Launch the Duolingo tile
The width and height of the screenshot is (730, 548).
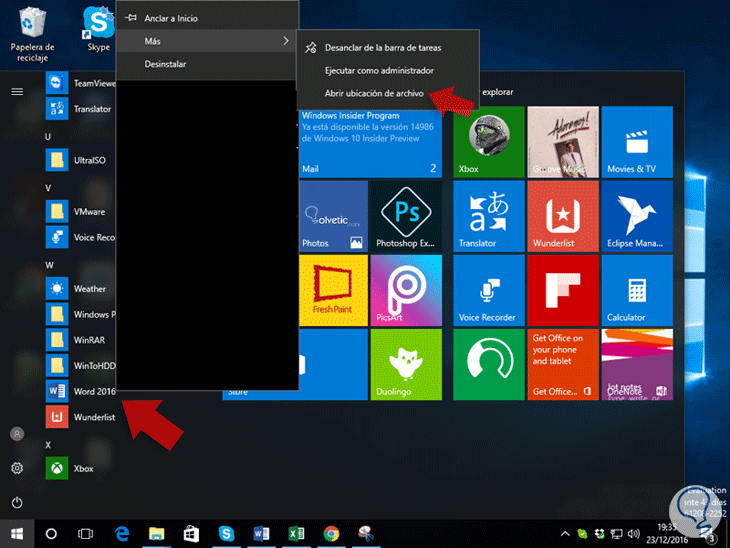tap(406, 364)
